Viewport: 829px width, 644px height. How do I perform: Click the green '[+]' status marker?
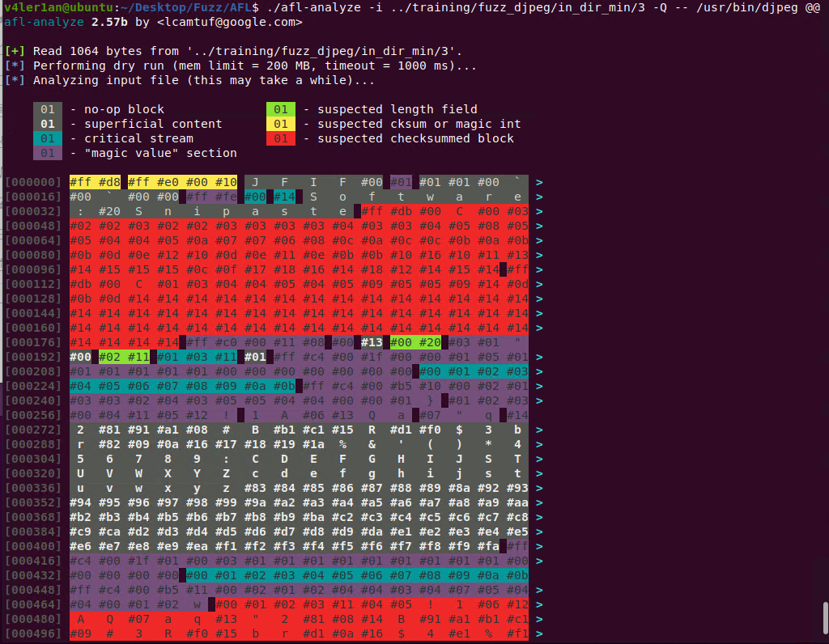pyautogui.click(x=15, y=51)
